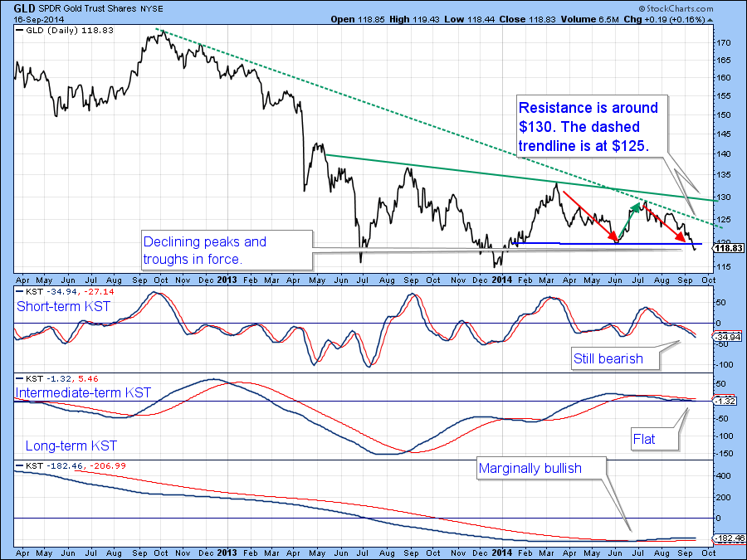Click the -34.94 value tag on KST axis
Screen dimensions: 747x560
(x=727, y=337)
